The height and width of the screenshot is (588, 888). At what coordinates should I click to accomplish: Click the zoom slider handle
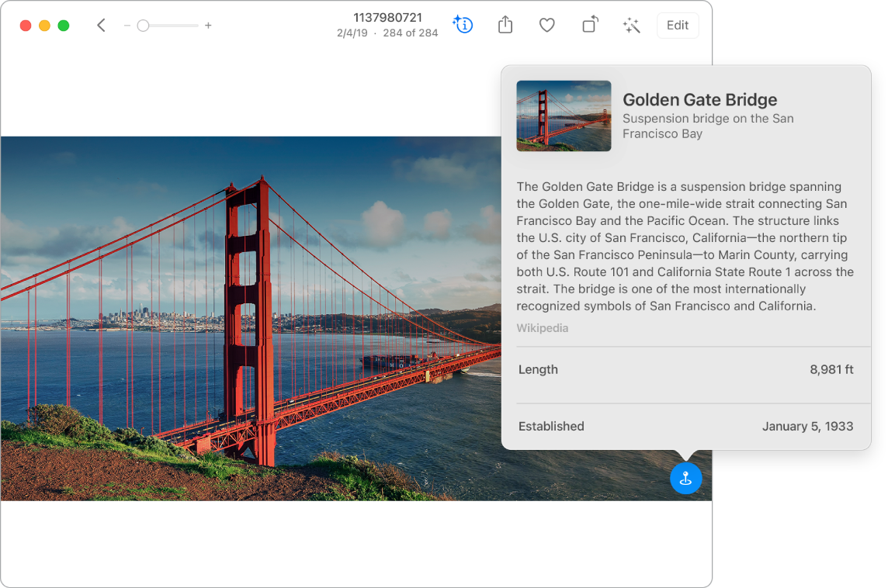point(143,25)
